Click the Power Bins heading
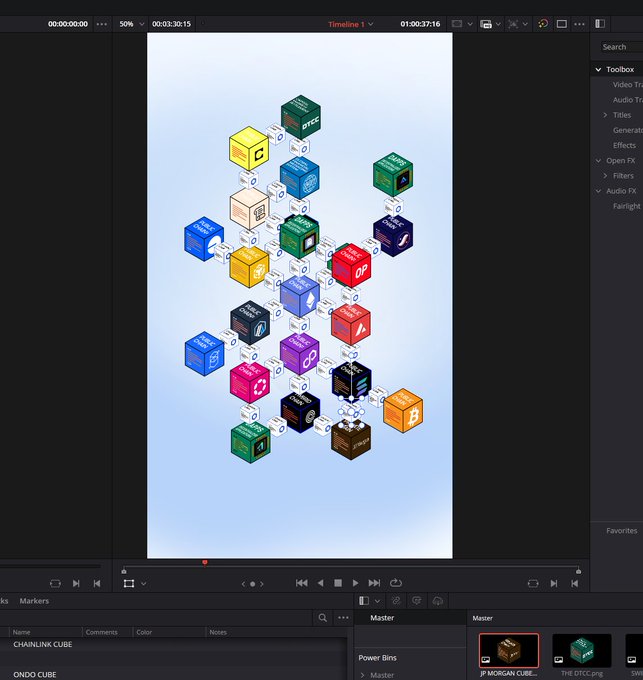643x680 pixels. (x=377, y=657)
